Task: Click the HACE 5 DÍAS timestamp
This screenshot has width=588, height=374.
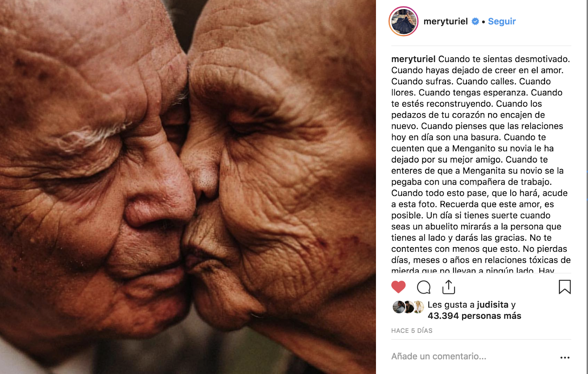Action: point(412,331)
